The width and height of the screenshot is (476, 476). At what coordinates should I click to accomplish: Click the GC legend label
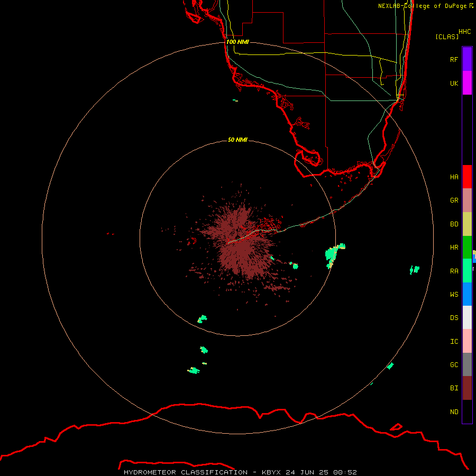tap(454, 364)
